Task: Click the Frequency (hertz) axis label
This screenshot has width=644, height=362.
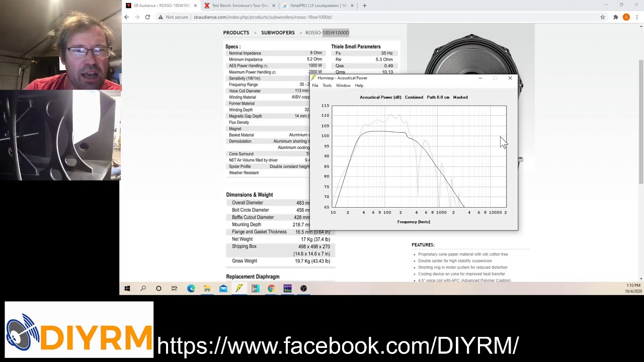Action: pyautogui.click(x=414, y=222)
